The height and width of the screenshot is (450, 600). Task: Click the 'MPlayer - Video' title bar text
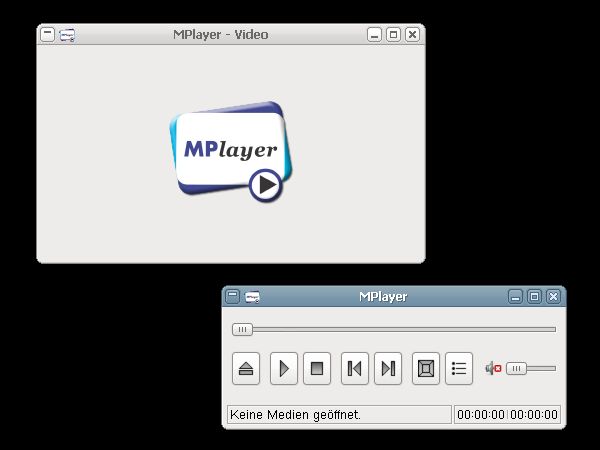(x=221, y=35)
